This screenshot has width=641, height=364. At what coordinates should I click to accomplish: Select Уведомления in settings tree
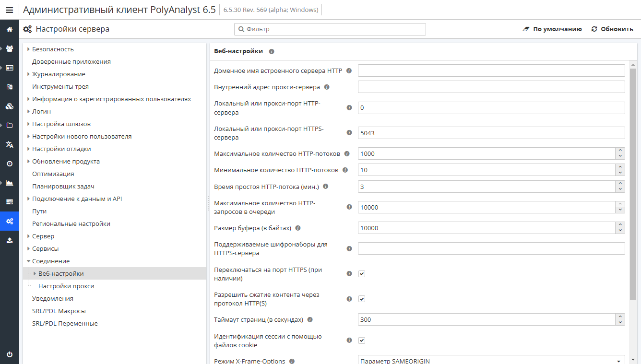click(x=53, y=299)
